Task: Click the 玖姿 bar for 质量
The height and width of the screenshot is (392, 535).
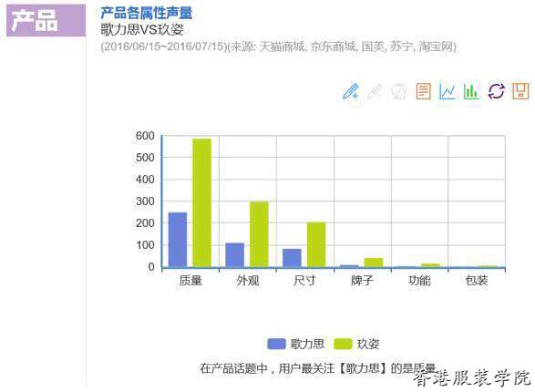Action: 202,202
